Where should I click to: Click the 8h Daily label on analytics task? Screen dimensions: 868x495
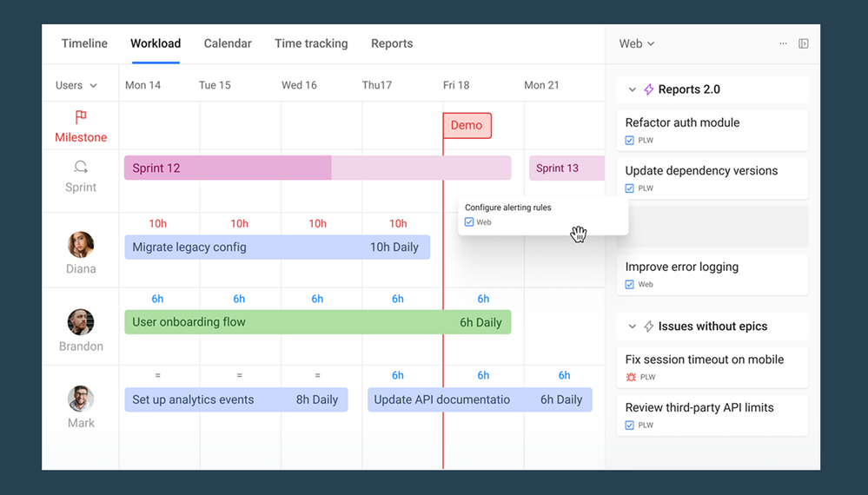(x=316, y=399)
